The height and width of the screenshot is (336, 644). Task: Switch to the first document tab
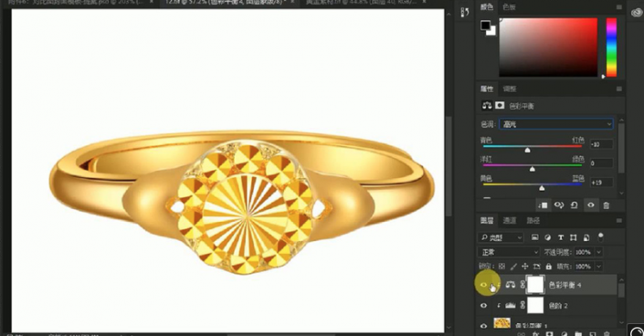[x=77, y=3]
